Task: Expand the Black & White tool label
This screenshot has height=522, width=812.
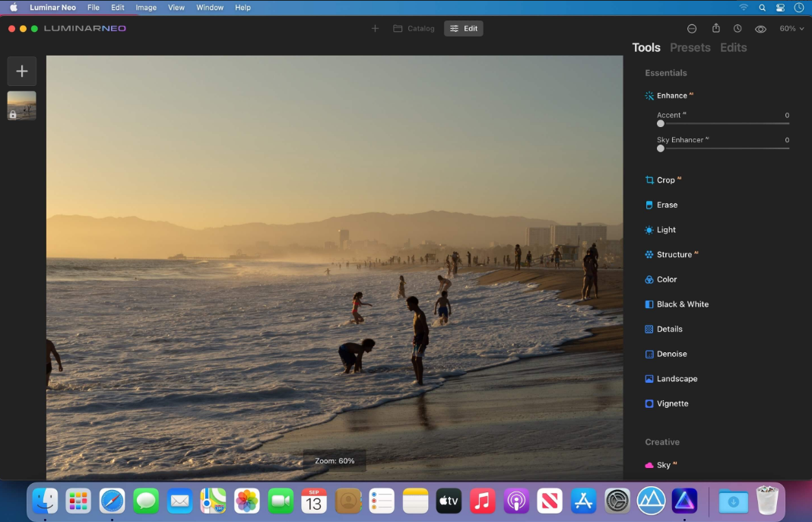Action: point(683,305)
